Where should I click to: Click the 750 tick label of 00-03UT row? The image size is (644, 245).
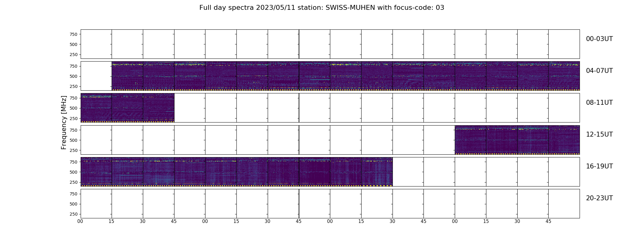pyautogui.click(x=74, y=34)
